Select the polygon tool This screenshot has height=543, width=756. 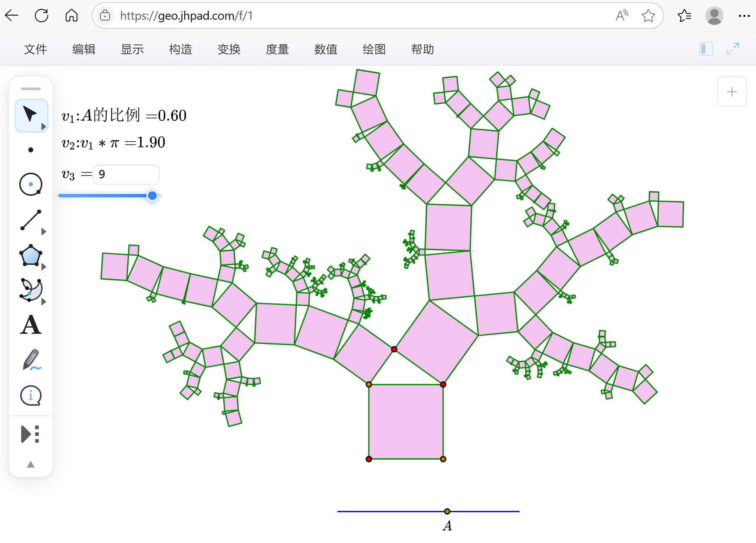31,255
